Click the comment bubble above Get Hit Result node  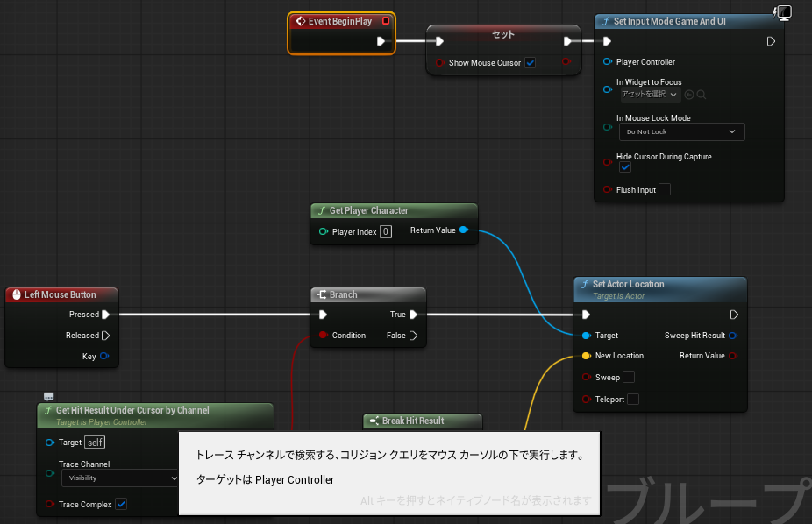[48, 397]
